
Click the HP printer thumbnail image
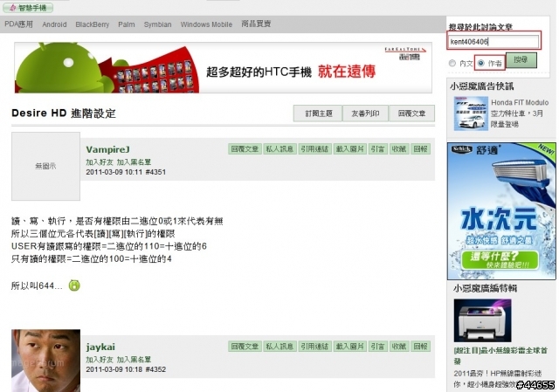[482, 320]
